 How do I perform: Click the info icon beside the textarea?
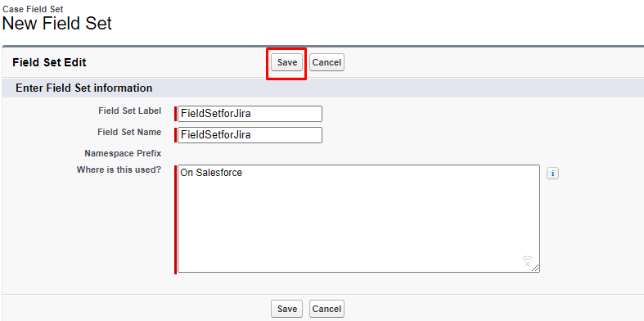coord(552,174)
